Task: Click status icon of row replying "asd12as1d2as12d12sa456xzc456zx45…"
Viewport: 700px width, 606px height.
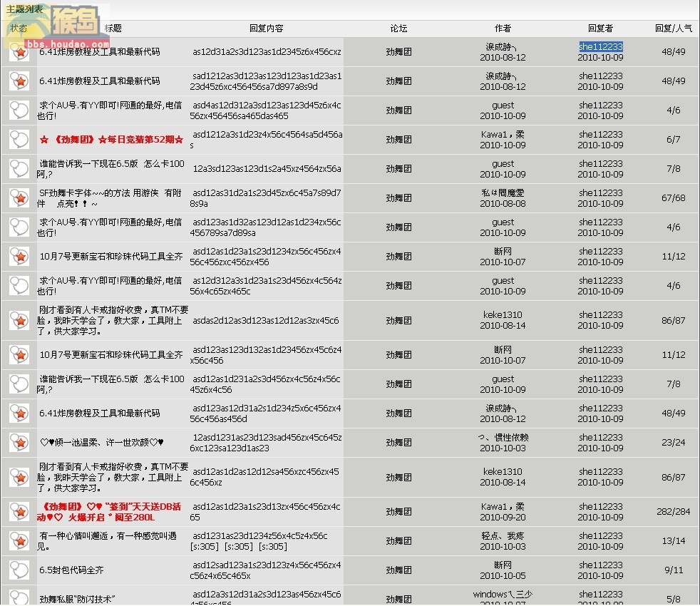Action: coord(19,477)
